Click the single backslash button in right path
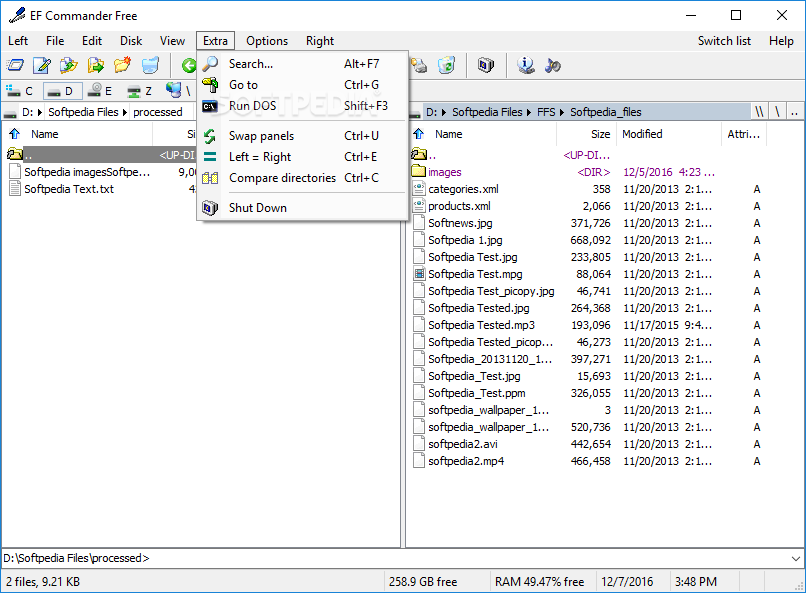 point(778,112)
